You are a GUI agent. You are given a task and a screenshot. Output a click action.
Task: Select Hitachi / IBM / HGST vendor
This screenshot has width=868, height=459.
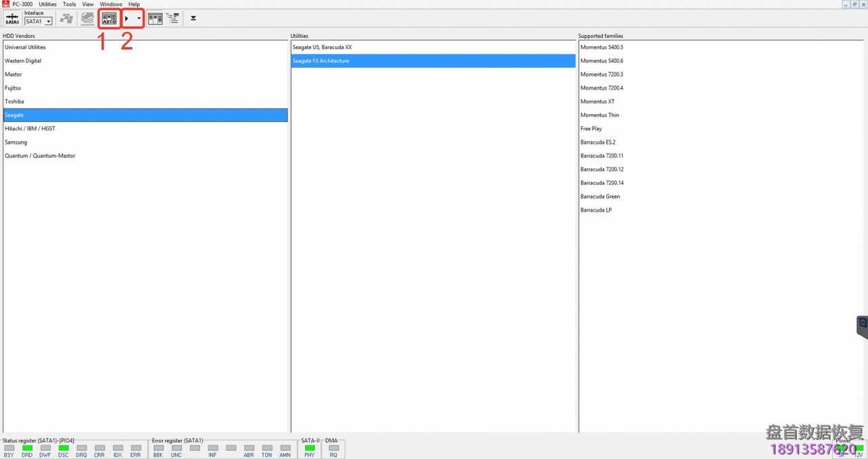(30, 129)
